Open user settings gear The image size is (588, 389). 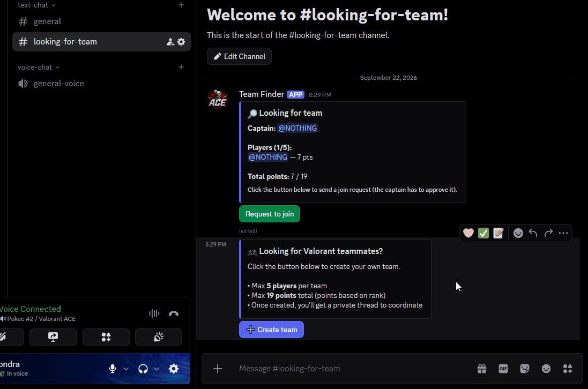[174, 369]
